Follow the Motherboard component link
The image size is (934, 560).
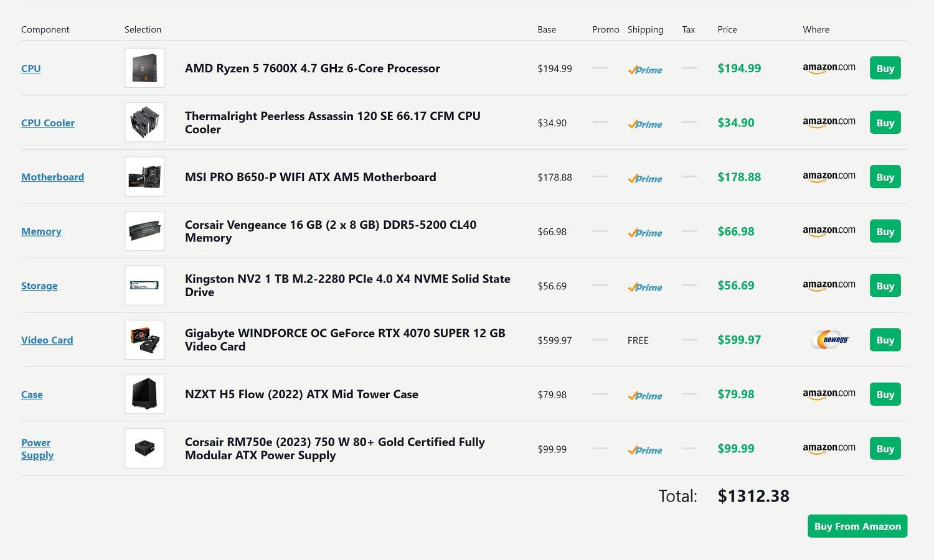click(x=52, y=177)
